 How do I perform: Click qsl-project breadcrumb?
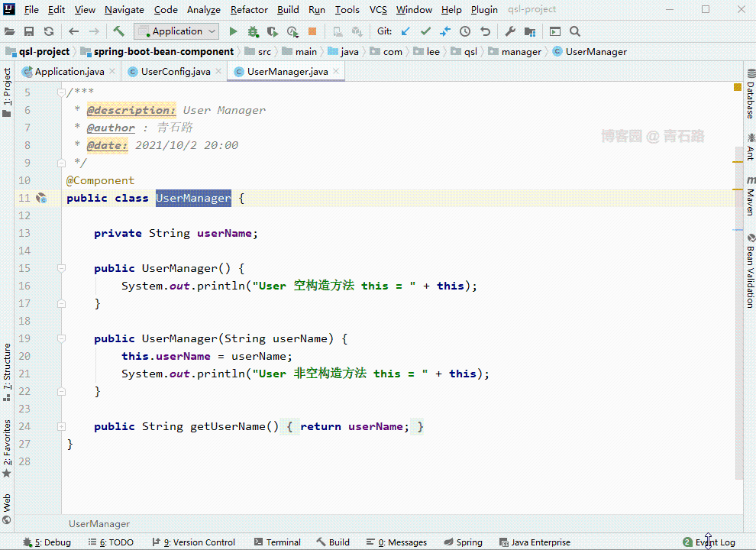click(38, 52)
